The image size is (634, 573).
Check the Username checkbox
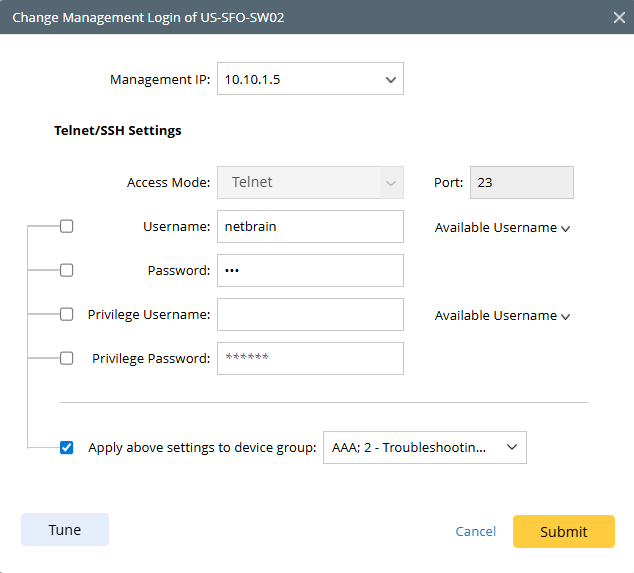pyautogui.click(x=67, y=226)
